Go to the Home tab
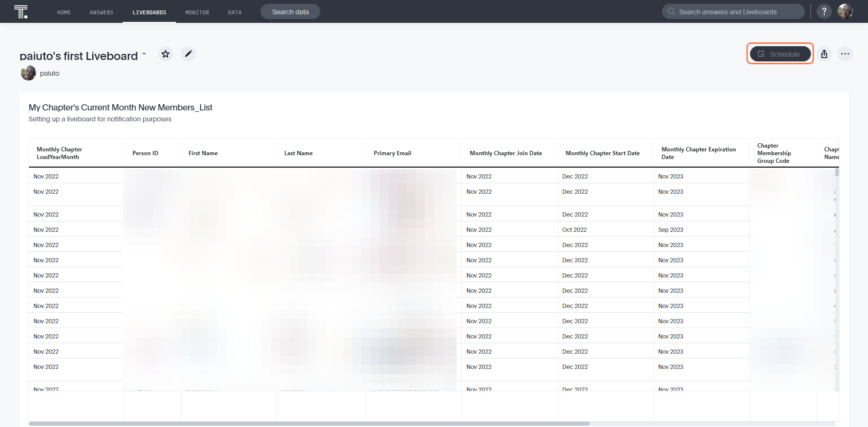This screenshot has height=427, width=868. point(64,12)
